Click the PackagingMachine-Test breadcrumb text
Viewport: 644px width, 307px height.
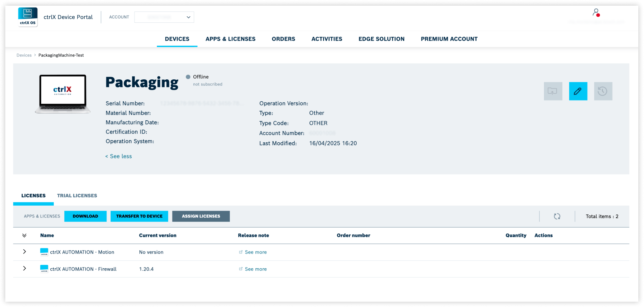pos(61,55)
